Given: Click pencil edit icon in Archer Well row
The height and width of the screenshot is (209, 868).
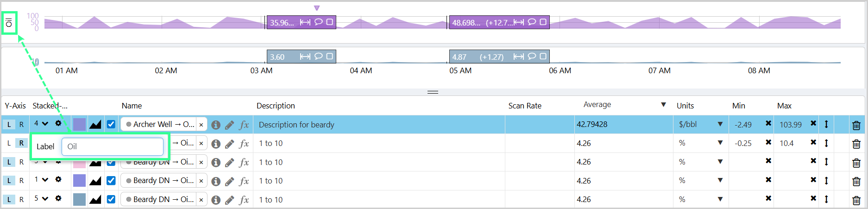Looking at the screenshot, I should pos(229,125).
